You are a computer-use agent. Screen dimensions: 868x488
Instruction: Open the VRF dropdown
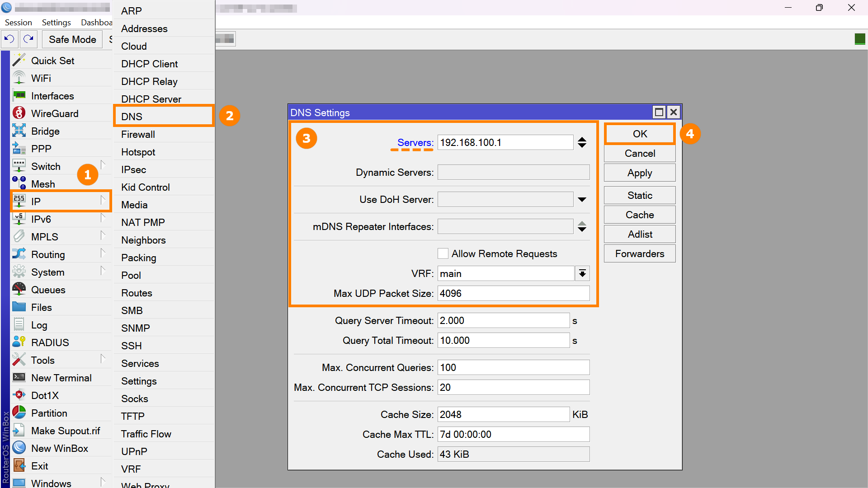(x=582, y=274)
